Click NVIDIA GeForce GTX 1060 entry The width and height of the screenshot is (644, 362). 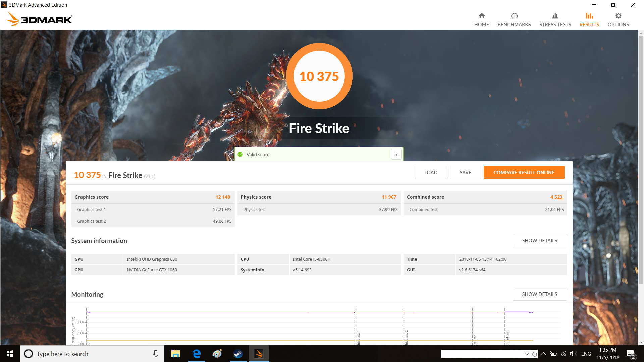[179, 270]
